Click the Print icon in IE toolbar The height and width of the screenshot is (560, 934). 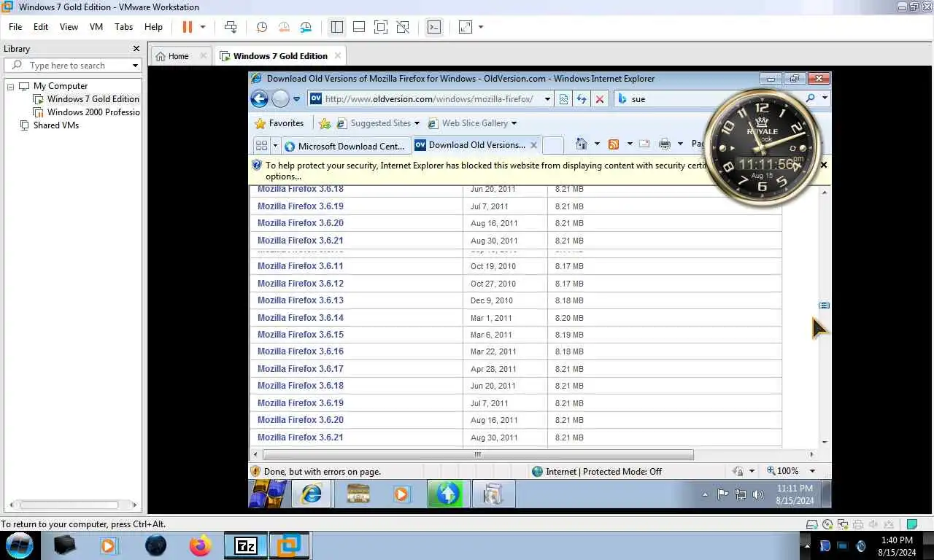coord(664,144)
